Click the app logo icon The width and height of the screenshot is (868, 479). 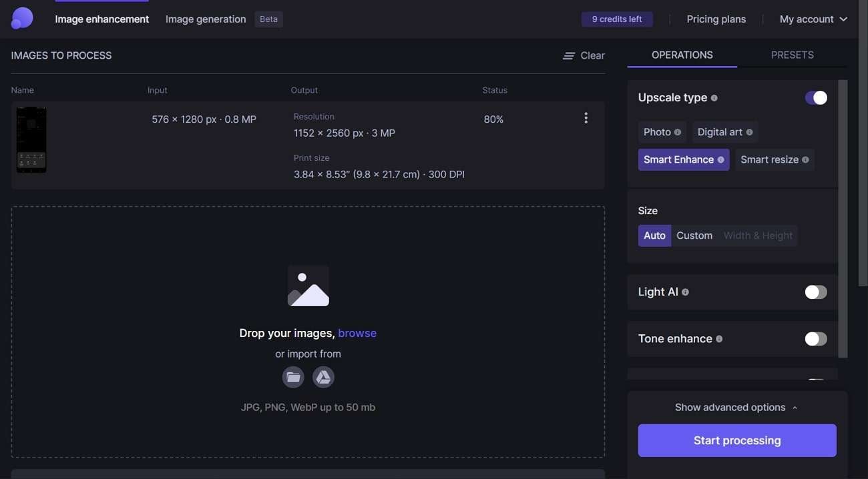click(x=22, y=19)
